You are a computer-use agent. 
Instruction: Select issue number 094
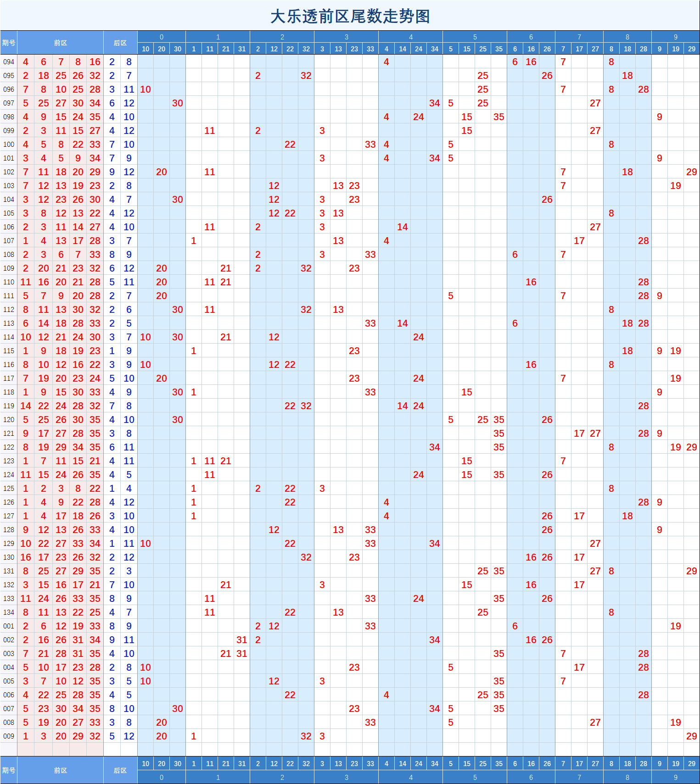coord(9,62)
